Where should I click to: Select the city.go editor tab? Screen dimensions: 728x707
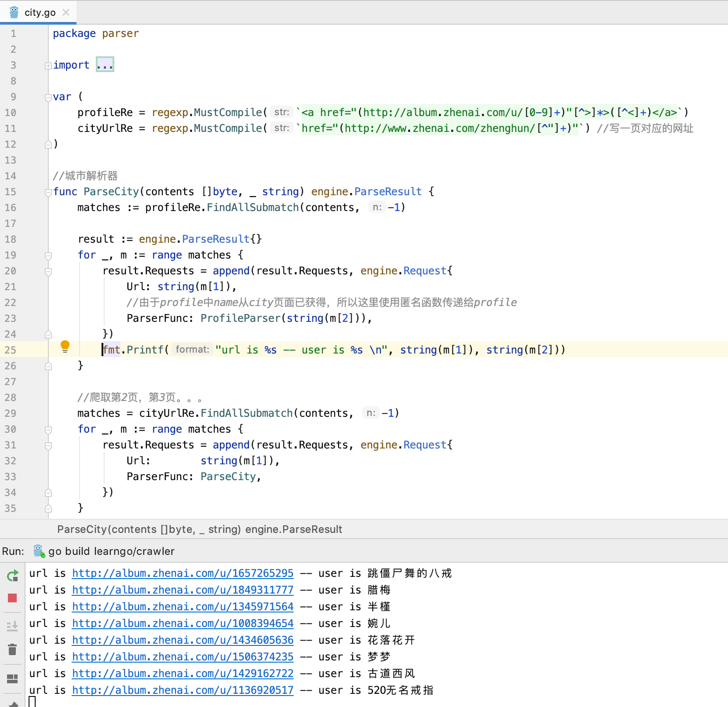click(38, 12)
